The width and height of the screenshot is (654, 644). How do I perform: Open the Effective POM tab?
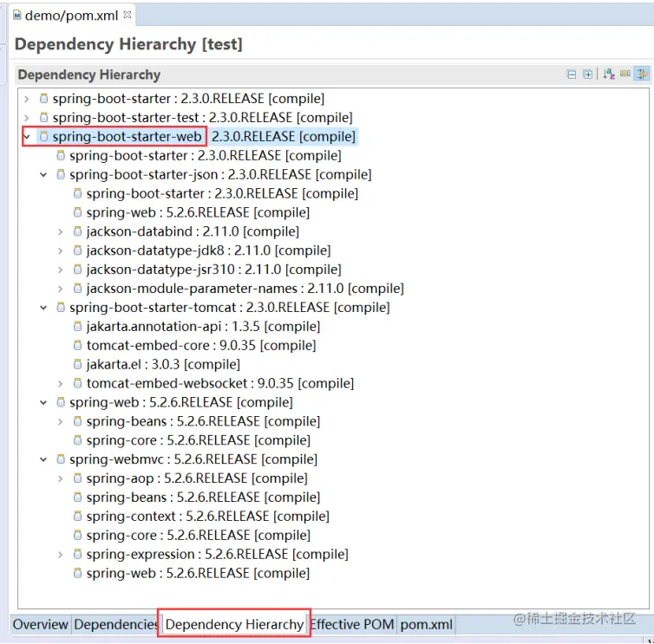pos(352,624)
